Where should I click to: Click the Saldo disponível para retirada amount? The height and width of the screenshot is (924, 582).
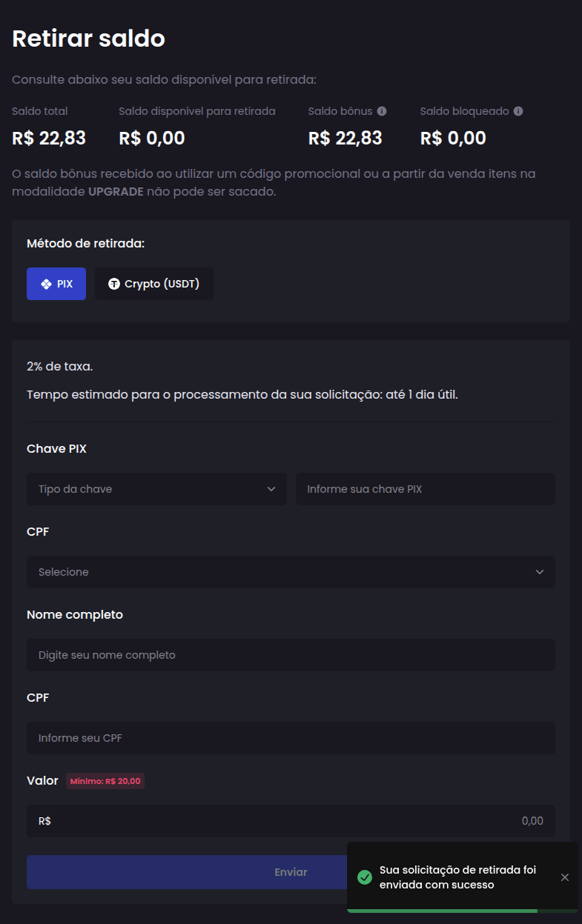[152, 138]
